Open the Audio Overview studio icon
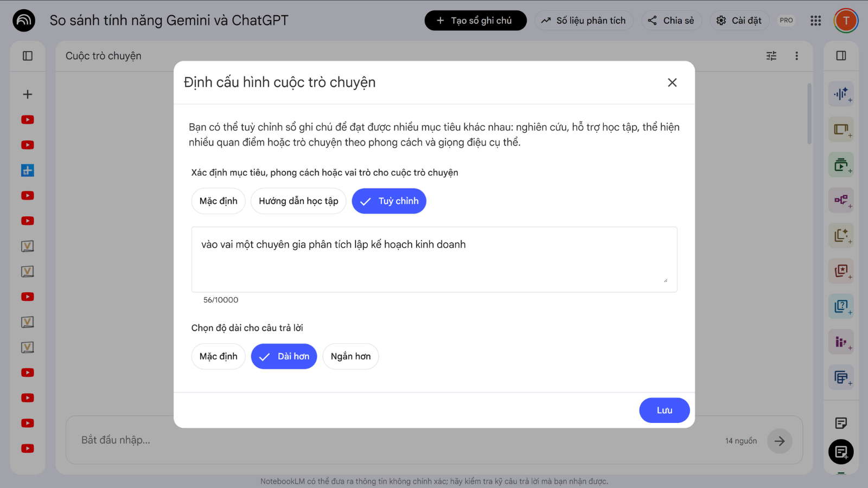Viewport: 868px width, 488px height. tap(841, 94)
